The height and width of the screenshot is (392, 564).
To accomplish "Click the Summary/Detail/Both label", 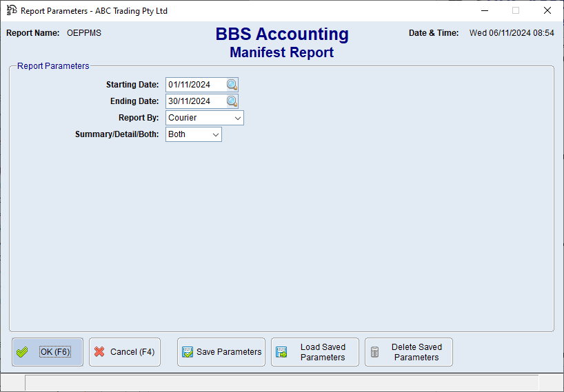I will pos(117,134).
